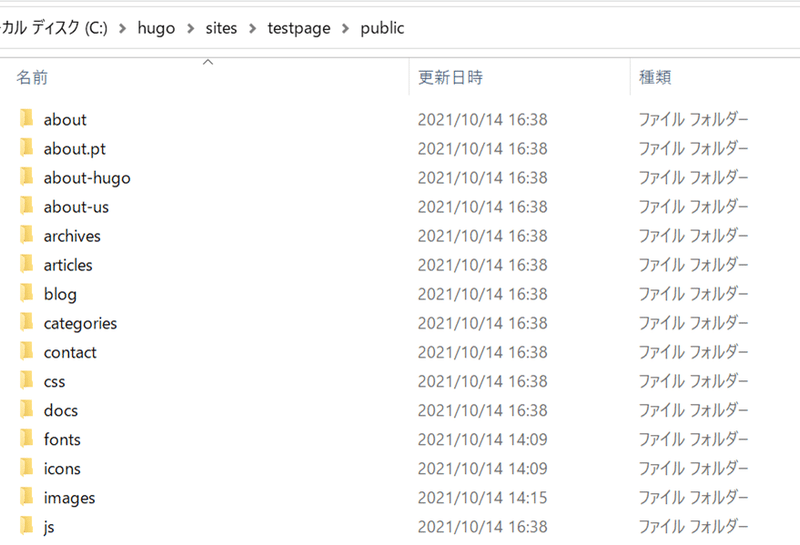Image resolution: width=800 pixels, height=545 pixels.
Task: Select the fonts folder name
Action: 62,439
